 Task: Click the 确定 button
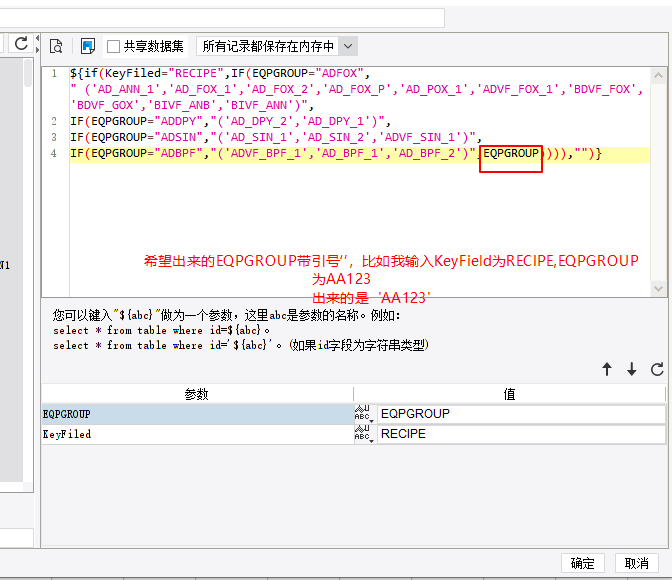(x=583, y=563)
